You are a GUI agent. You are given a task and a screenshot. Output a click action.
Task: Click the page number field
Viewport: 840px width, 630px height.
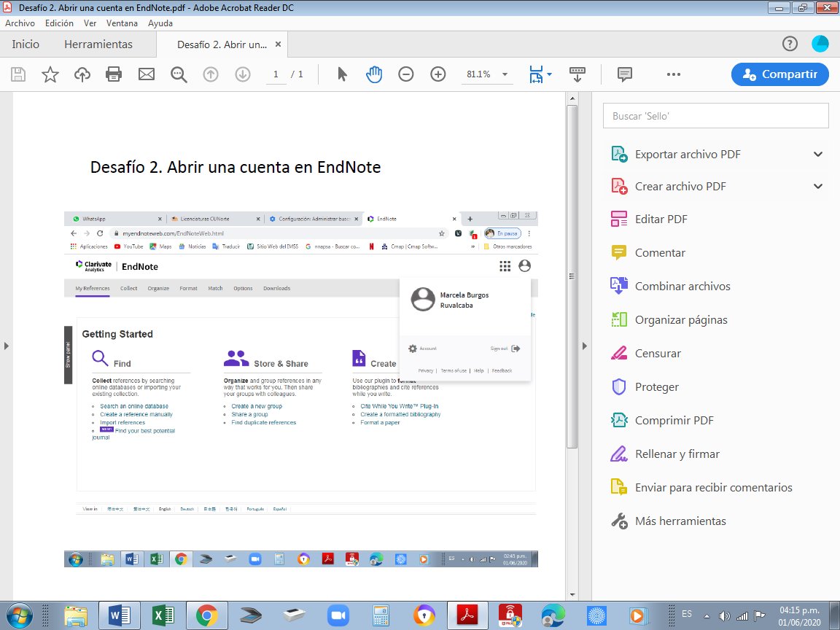pos(276,74)
